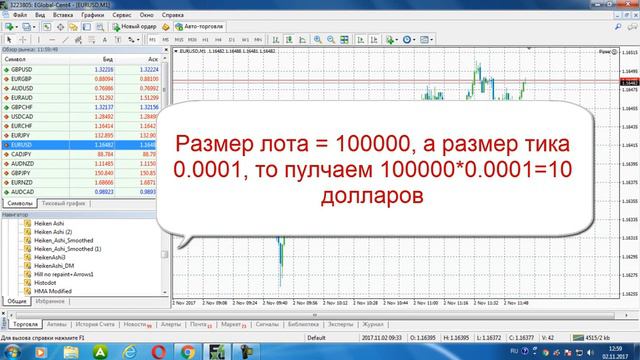Select the H1 timeframe
The width and height of the screenshot is (640, 360).
tap(205, 40)
